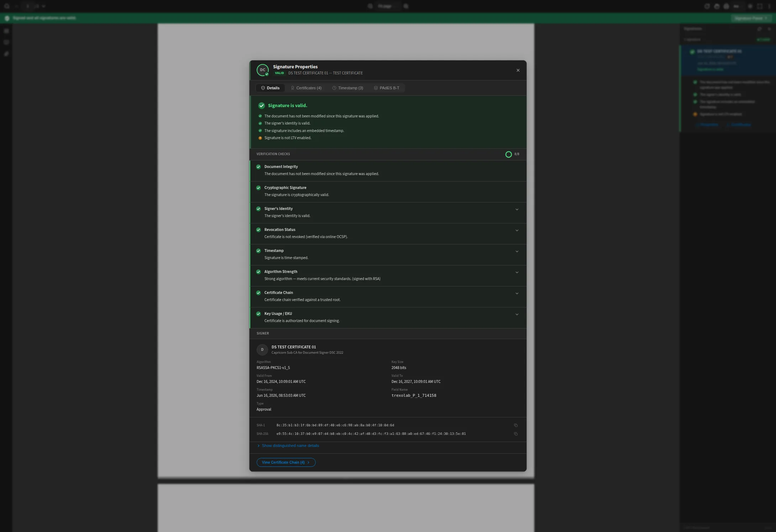Click the SHA-1 fingerprint hash string
The image size is (776, 532).
coord(335,425)
